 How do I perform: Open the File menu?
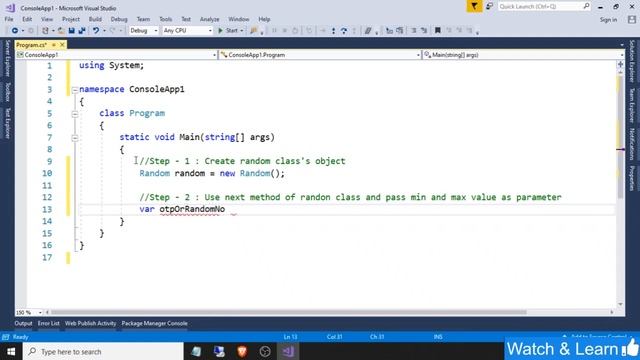(x=9, y=19)
